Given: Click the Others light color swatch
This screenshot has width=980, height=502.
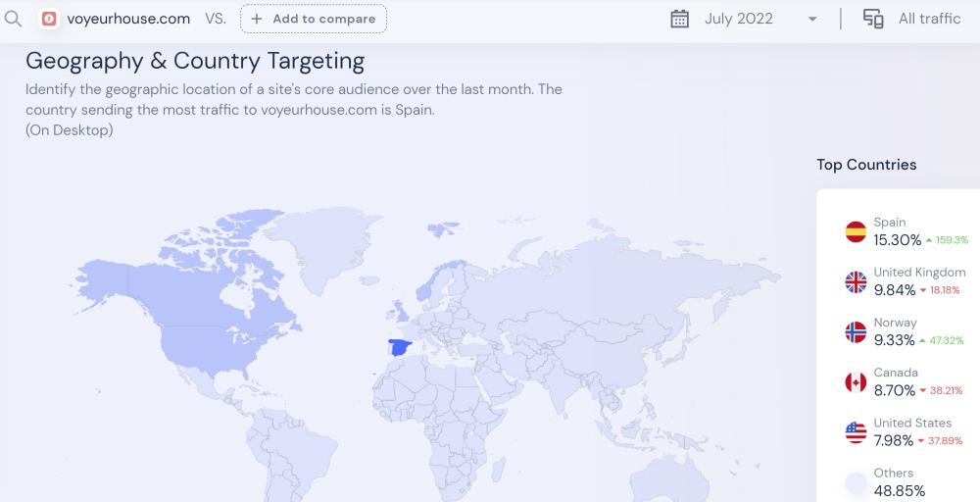Looking at the screenshot, I should coord(856,482).
